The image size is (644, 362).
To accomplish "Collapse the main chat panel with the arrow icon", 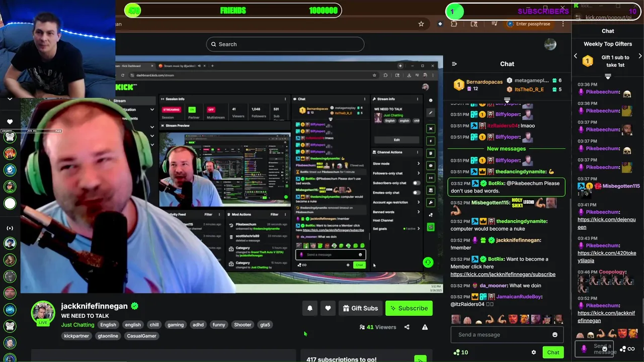I will click(454, 64).
